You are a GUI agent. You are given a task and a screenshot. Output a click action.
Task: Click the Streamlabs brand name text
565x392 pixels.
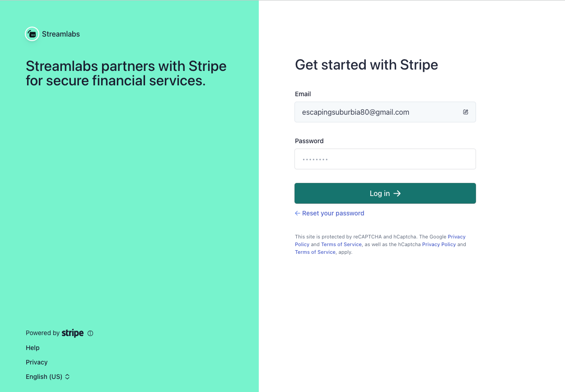(61, 34)
